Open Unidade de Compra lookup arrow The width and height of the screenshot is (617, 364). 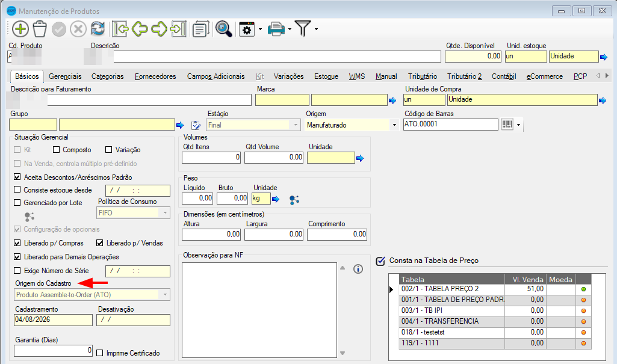click(603, 100)
